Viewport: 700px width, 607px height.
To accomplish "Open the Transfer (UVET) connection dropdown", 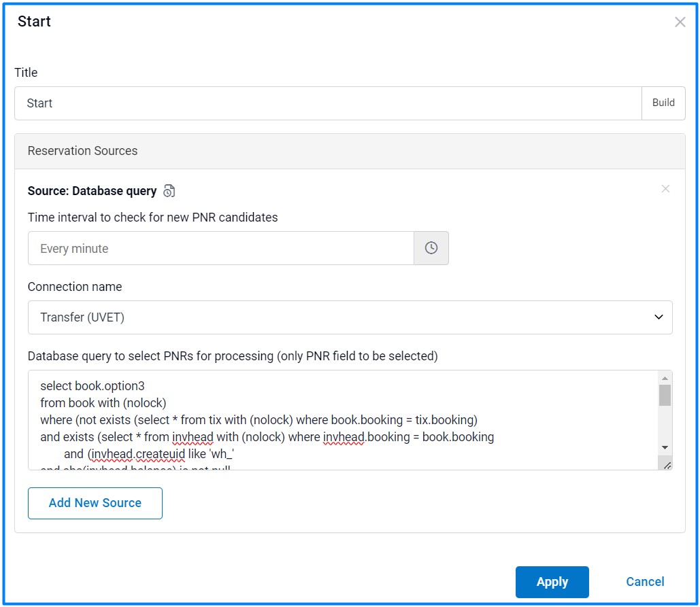I will click(340, 317).
